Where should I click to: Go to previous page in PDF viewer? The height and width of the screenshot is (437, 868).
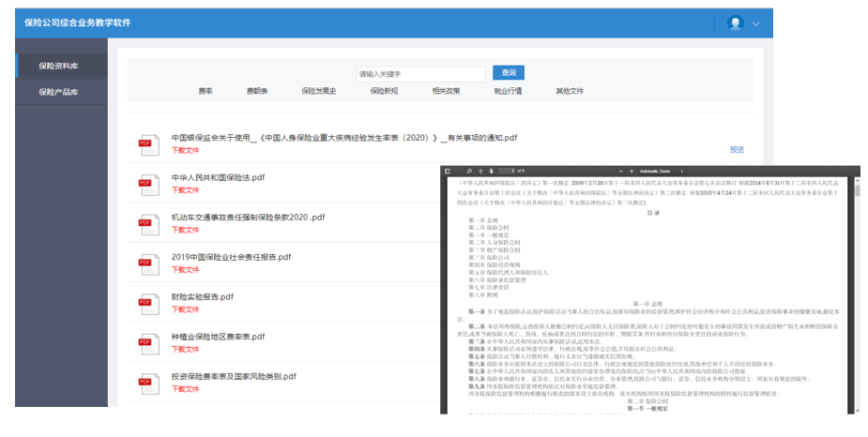click(x=480, y=172)
